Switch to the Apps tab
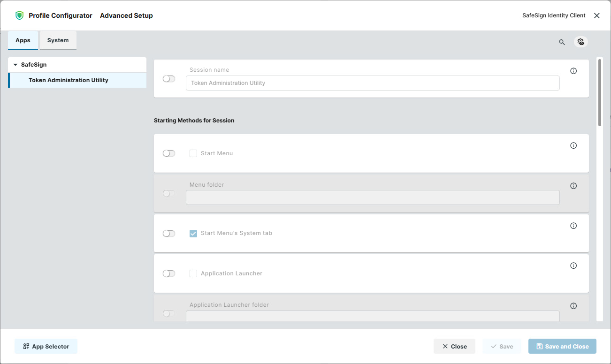The image size is (611, 364). [x=23, y=40]
